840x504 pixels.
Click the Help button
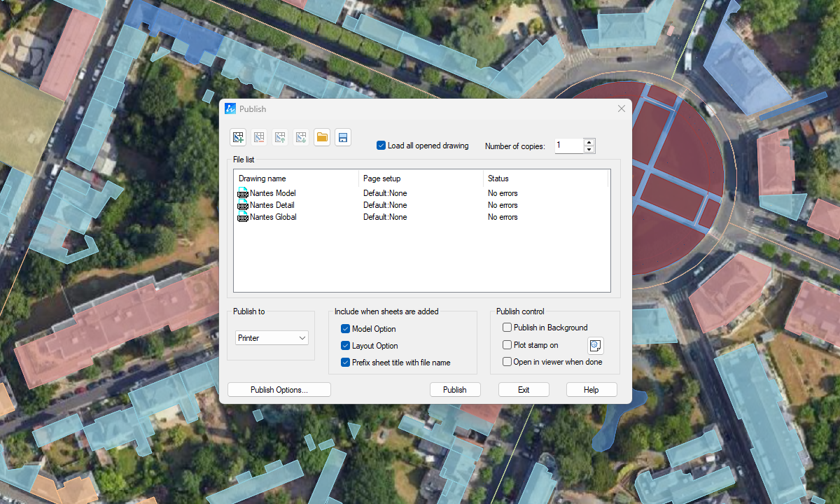click(x=591, y=390)
